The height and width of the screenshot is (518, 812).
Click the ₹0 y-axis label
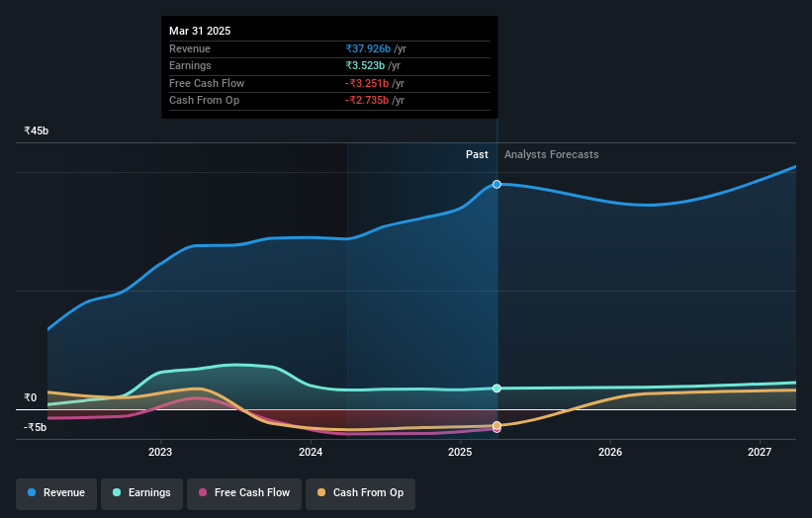point(31,397)
